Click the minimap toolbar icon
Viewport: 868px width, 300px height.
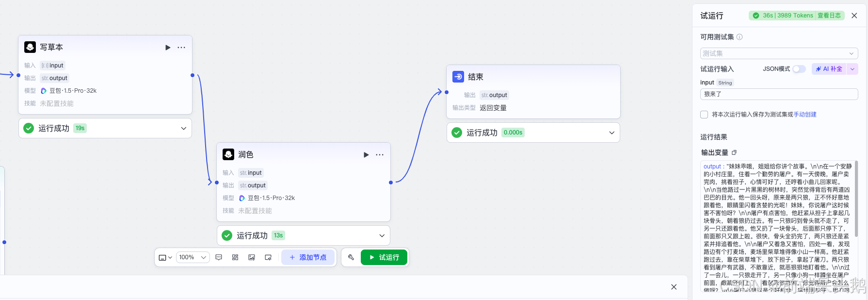click(x=268, y=257)
